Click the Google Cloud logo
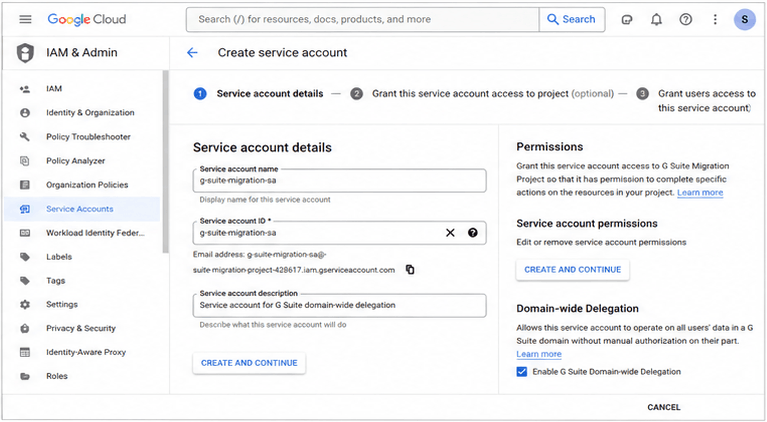Image resolution: width=767 pixels, height=422 pixels. (87, 19)
